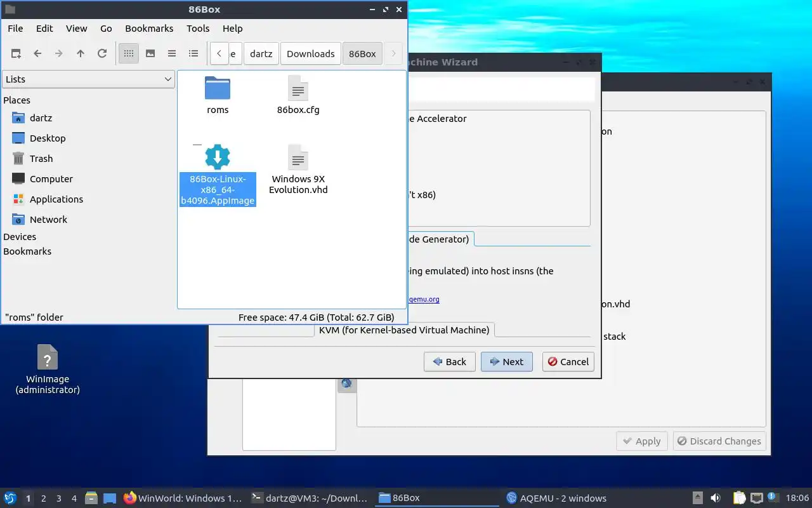Select the KVM tab in wizard
The image size is (812, 508).
[x=404, y=330]
